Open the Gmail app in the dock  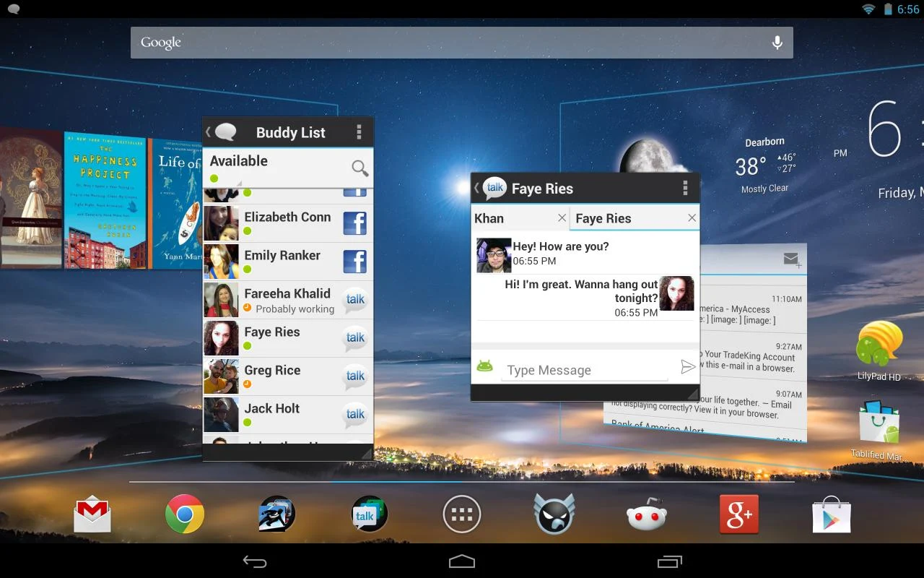tap(92, 515)
